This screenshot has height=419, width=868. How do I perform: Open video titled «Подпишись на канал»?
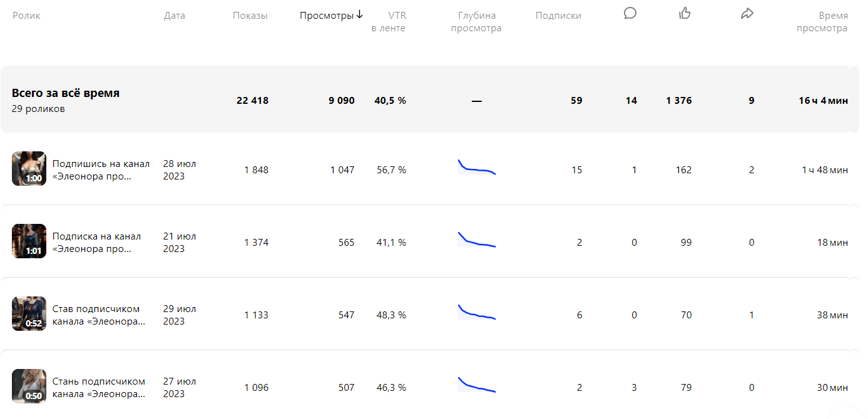(x=101, y=170)
